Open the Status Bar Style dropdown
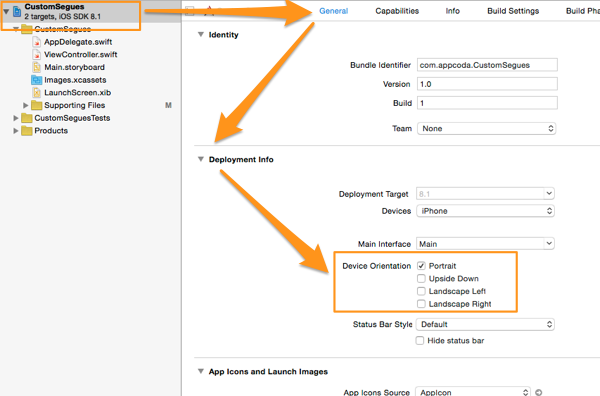This screenshot has height=396, width=600. coord(485,324)
